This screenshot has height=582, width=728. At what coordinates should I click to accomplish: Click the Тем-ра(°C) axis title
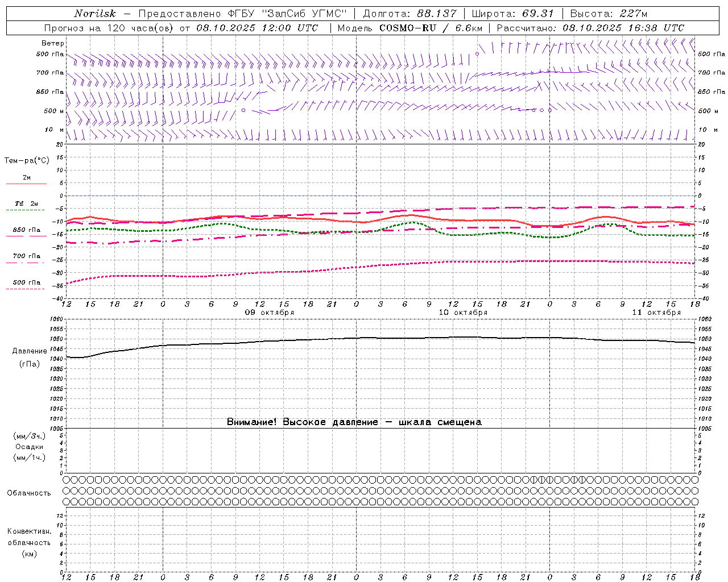click(x=27, y=161)
